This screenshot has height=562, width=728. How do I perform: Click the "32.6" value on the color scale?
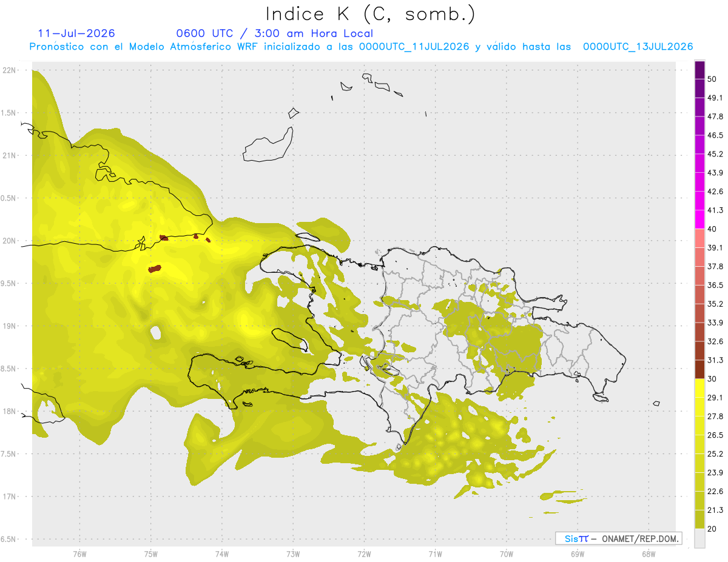715,341
